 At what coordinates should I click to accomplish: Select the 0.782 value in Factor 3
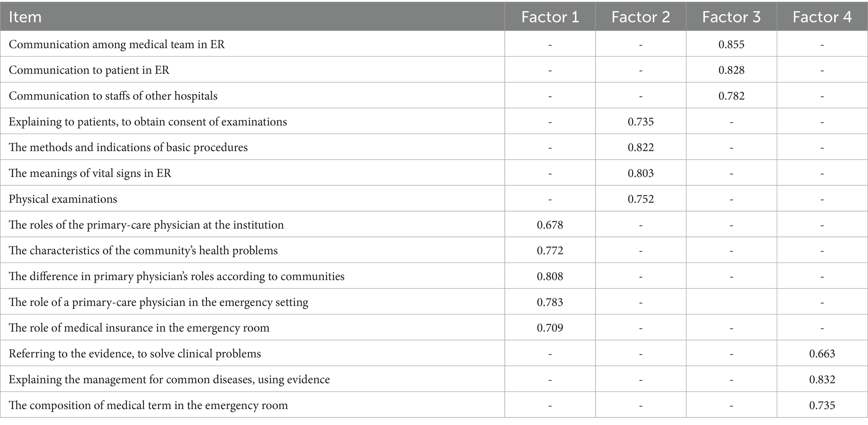[x=731, y=96]
